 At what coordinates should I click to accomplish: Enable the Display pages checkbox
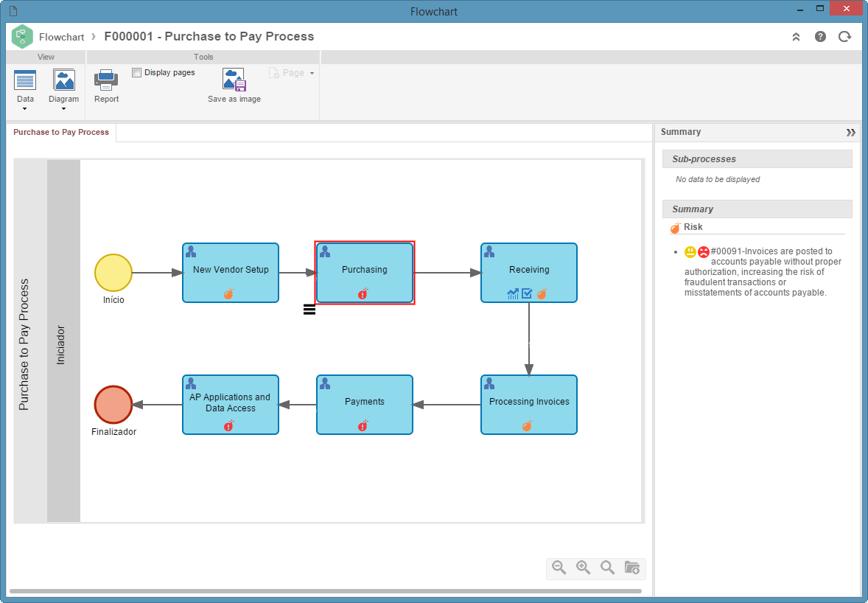pyautogui.click(x=137, y=72)
